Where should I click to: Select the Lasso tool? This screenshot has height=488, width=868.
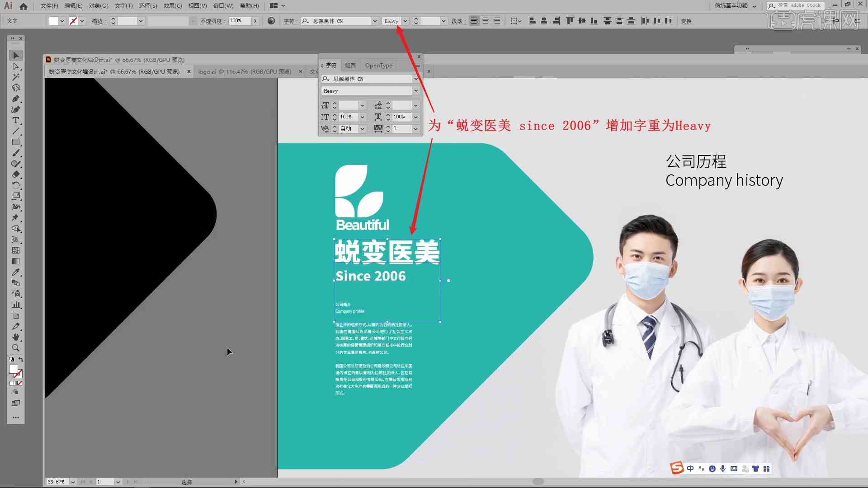[x=16, y=88]
